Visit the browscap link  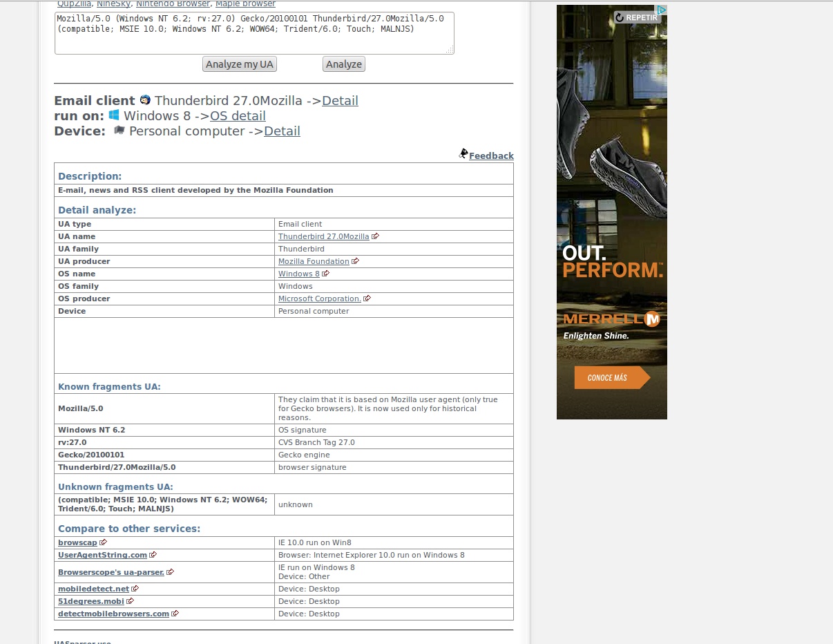pos(77,542)
